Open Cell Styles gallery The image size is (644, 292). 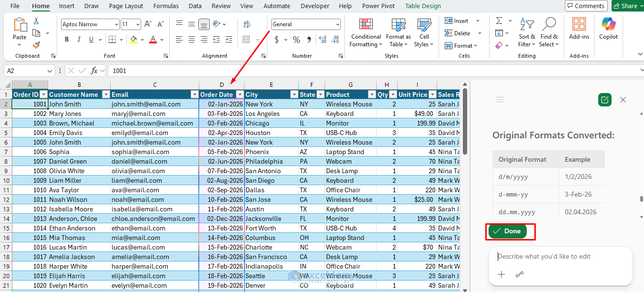point(424,32)
